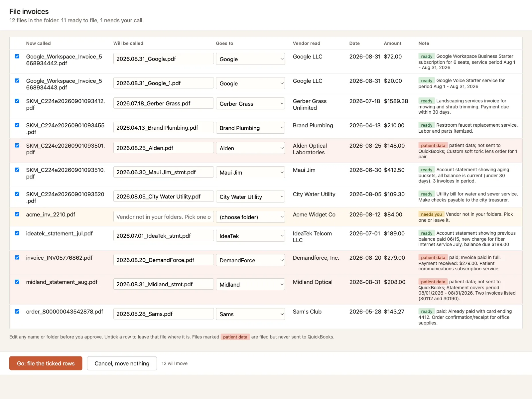Screen dimensions: 532x399
Task: Open the City Water Utility folder dropdown
Action: pyautogui.click(x=250, y=197)
